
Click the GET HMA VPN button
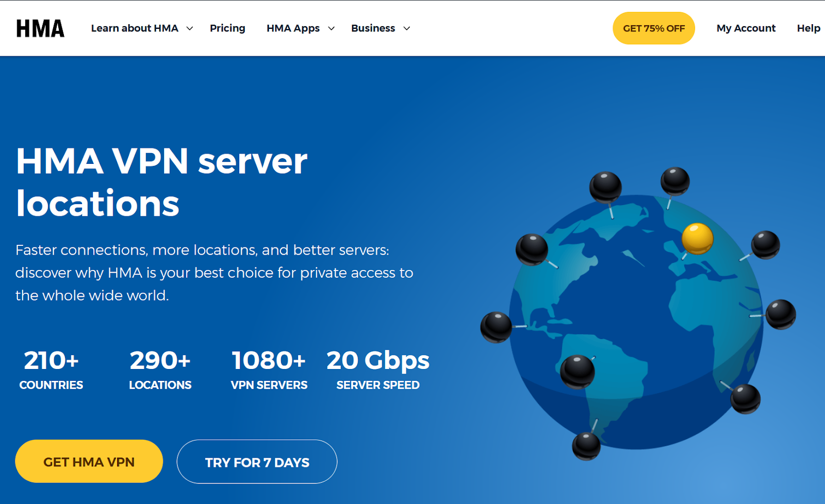(x=89, y=461)
